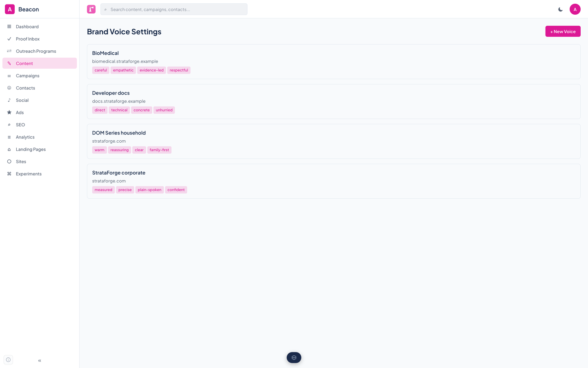The image size is (588, 368).
Task: Click the 'reassuring' tag
Action: [x=120, y=150]
